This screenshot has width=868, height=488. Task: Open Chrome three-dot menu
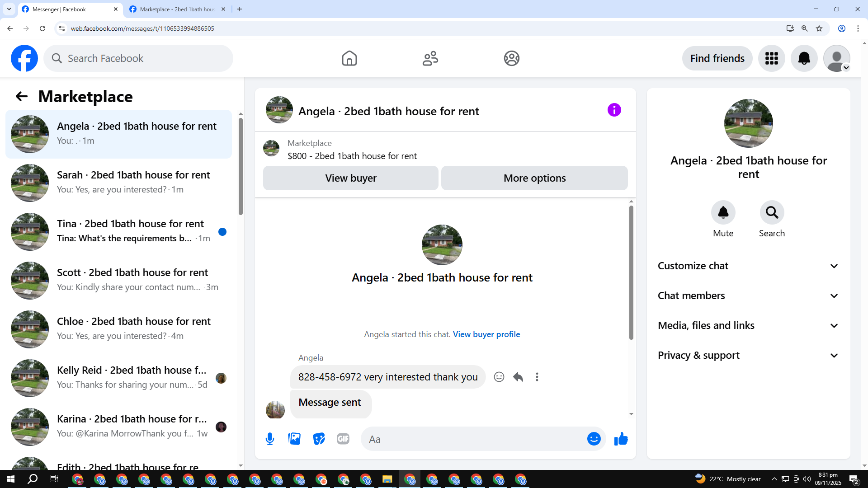[858, 28]
